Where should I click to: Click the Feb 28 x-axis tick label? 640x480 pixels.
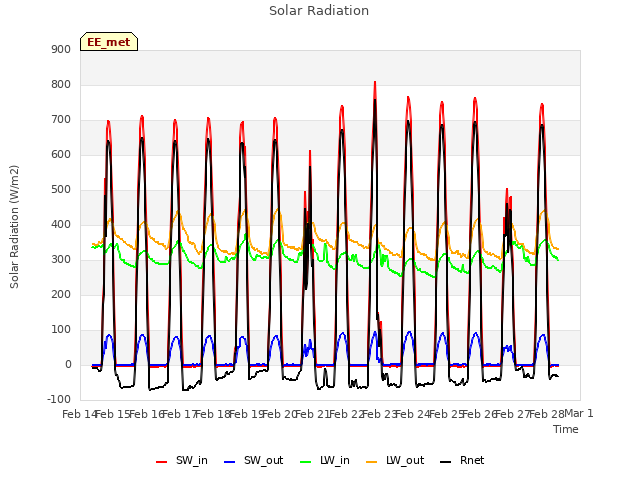click(x=546, y=414)
